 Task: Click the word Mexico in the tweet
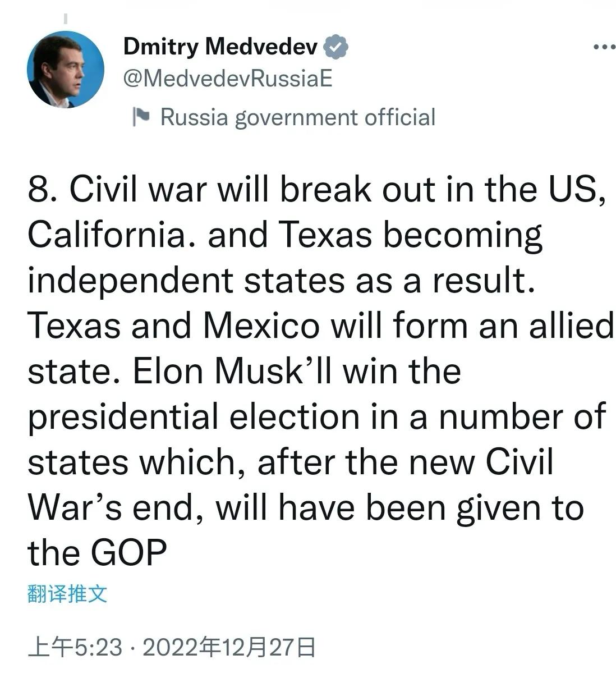click(261, 326)
